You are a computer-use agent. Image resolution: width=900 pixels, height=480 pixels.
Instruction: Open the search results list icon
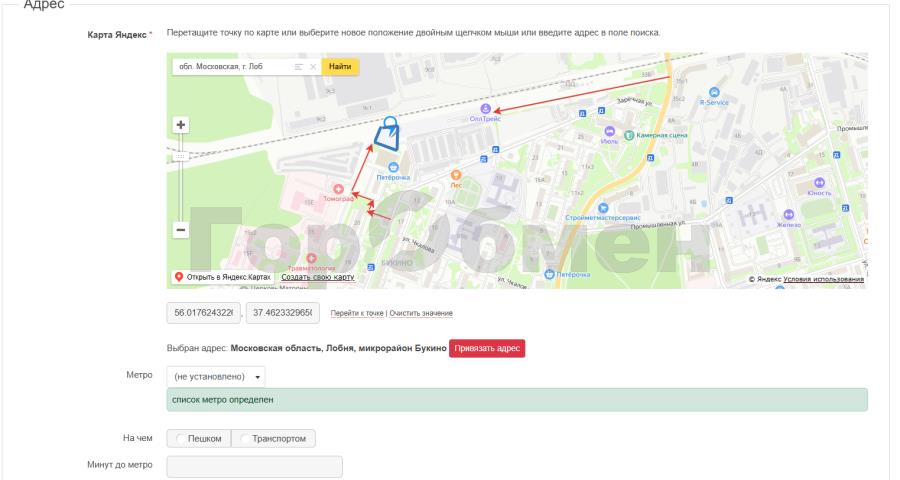tap(298, 67)
